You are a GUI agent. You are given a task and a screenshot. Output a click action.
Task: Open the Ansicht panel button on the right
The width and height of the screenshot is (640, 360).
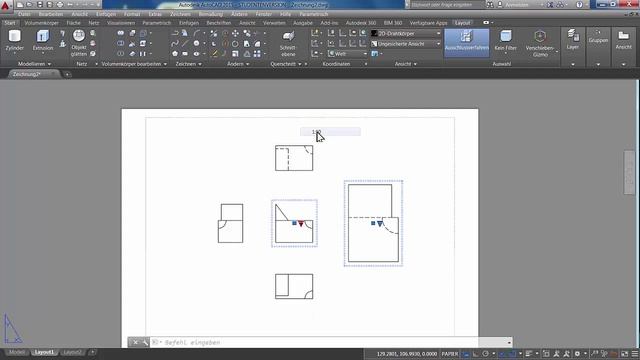624,41
